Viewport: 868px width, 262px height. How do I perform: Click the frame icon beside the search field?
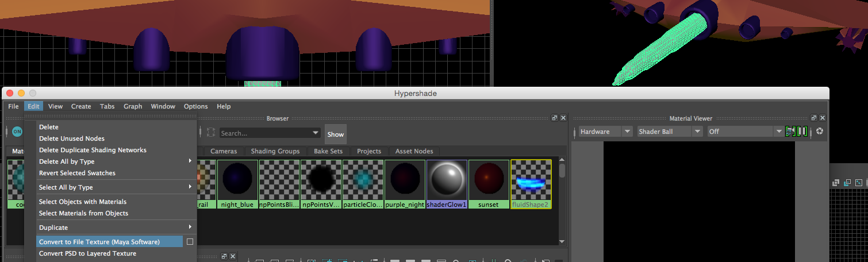click(x=211, y=133)
